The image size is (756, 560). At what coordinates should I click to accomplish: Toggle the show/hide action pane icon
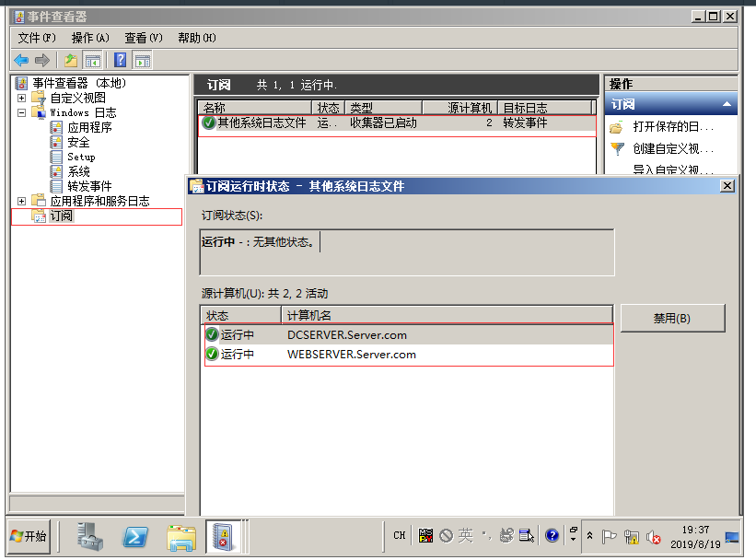pyautogui.click(x=142, y=61)
